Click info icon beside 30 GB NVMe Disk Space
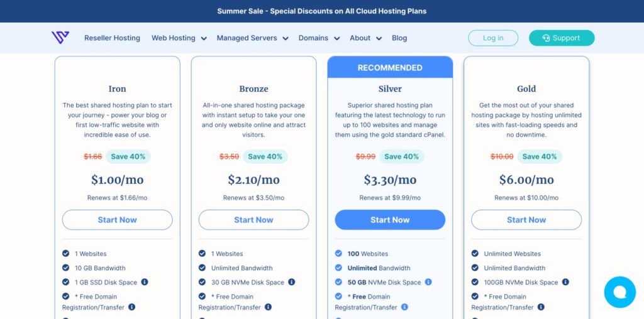The width and height of the screenshot is (644, 319). (x=292, y=282)
